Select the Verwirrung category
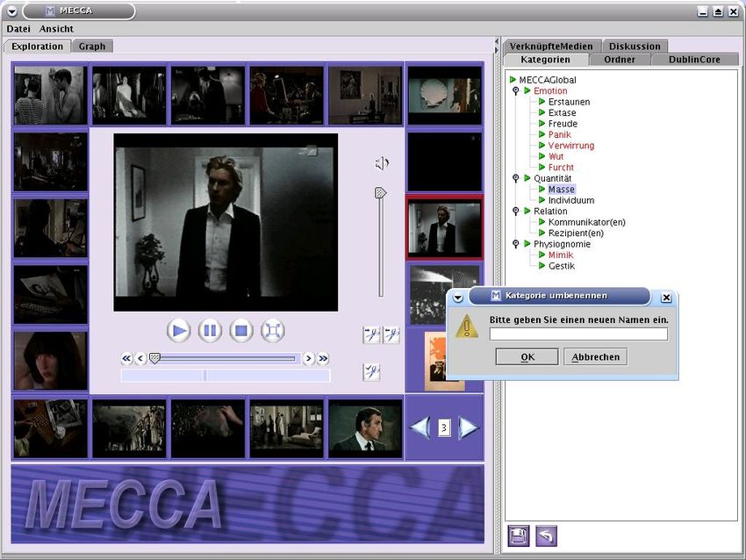Screen dimensions: 746x560 pos(571,145)
